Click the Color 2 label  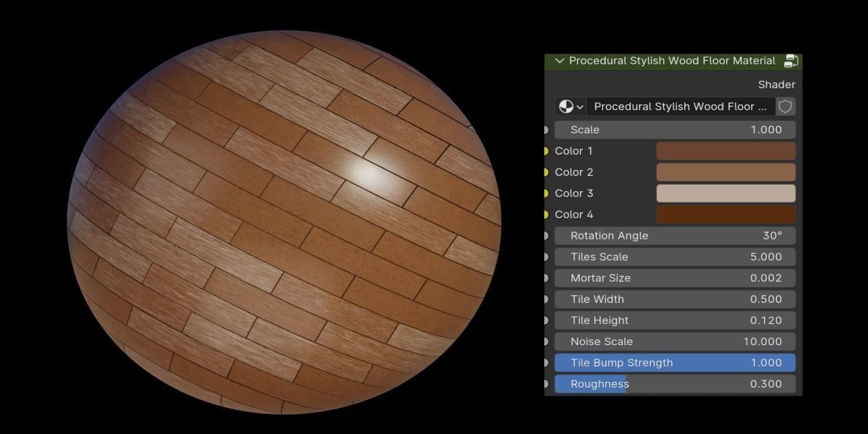[x=574, y=172]
